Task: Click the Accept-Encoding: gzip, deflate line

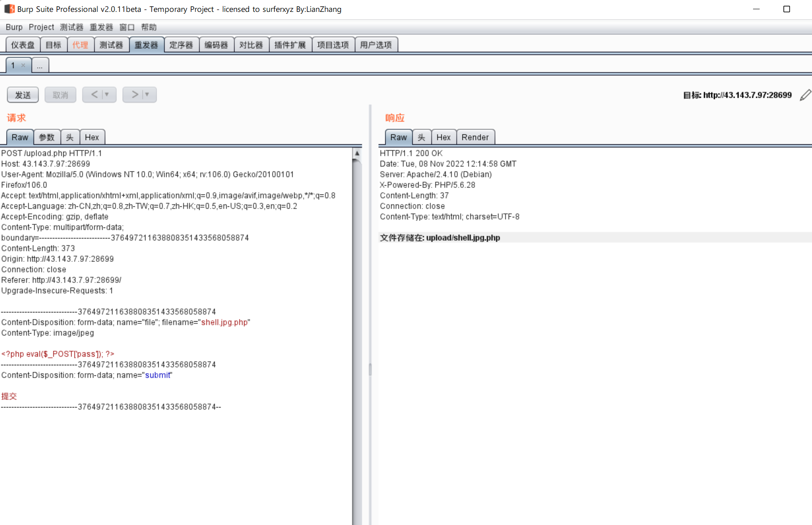Action: tap(55, 217)
